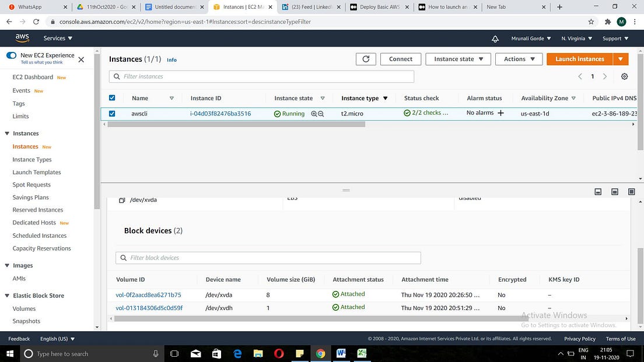Screen dimensions: 644x362
Task: Open EC2 Dashboard in the sidebar
Action: 33,77
